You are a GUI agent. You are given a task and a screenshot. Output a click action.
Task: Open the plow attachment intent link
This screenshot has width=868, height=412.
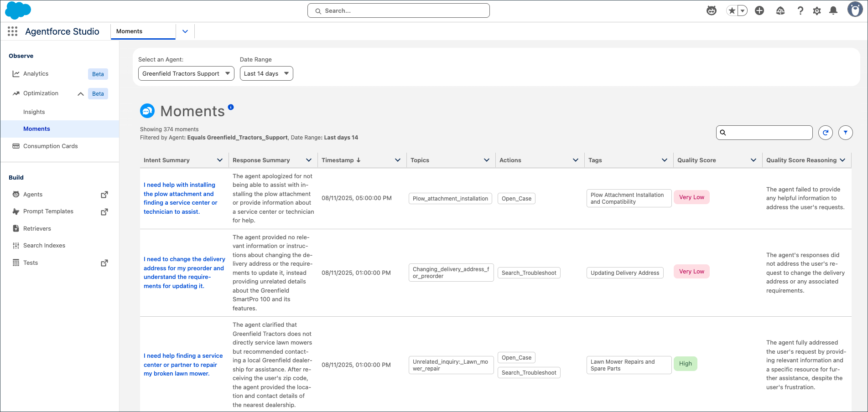coord(181,198)
